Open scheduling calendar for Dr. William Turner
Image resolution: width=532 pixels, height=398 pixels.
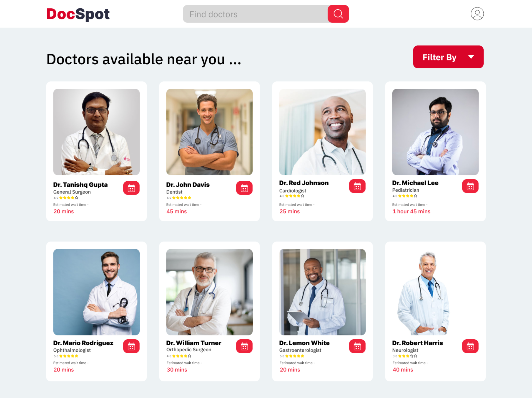[244, 346]
